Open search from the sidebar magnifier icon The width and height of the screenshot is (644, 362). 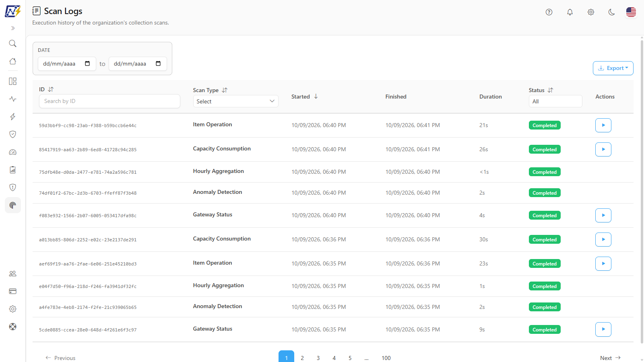click(13, 43)
